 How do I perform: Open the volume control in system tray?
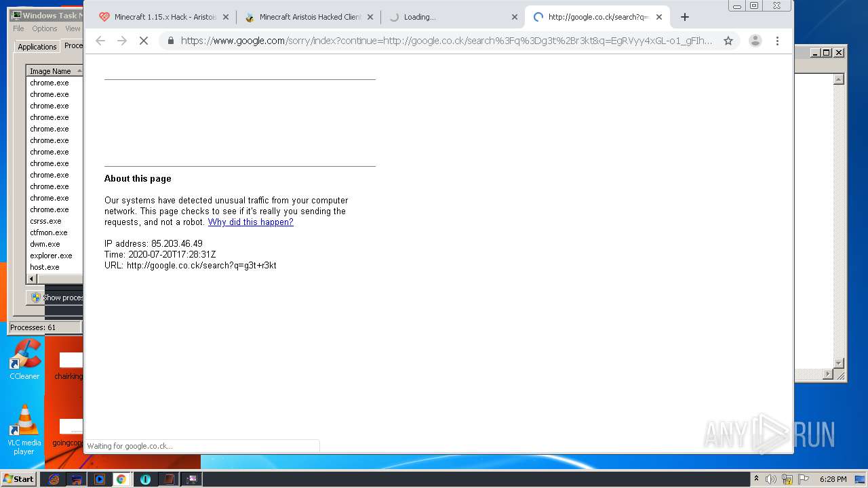point(771,479)
